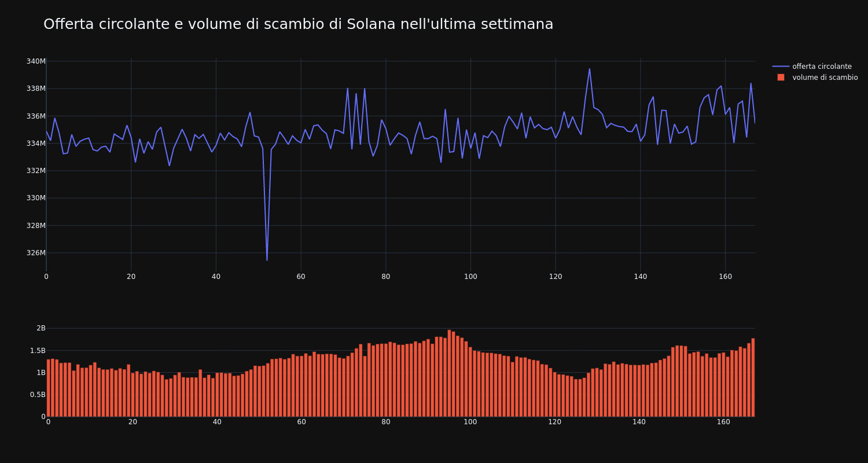Image resolution: width=868 pixels, height=463 pixels.
Task: Click the 1B label on volume axis
Action: [41, 373]
